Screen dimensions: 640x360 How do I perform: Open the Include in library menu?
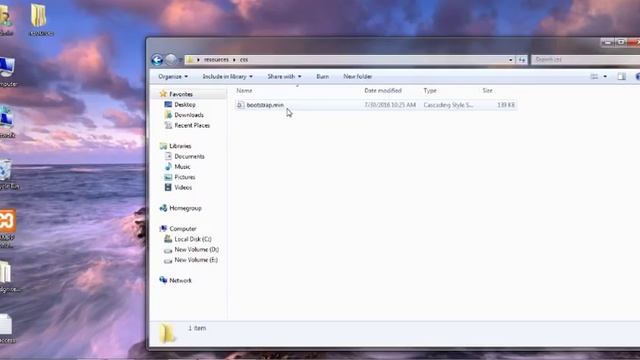[x=227, y=76]
